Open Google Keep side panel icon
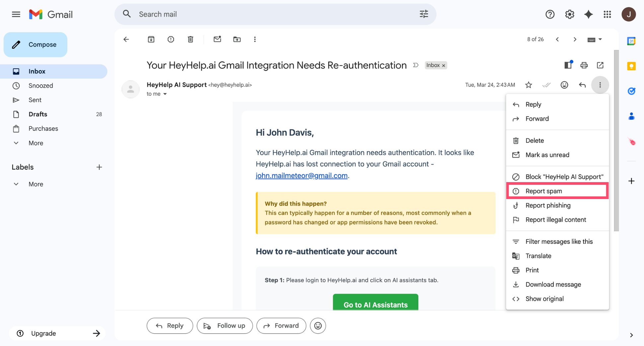This screenshot has height=346, width=644. pyautogui.click(x=631, y=66)
